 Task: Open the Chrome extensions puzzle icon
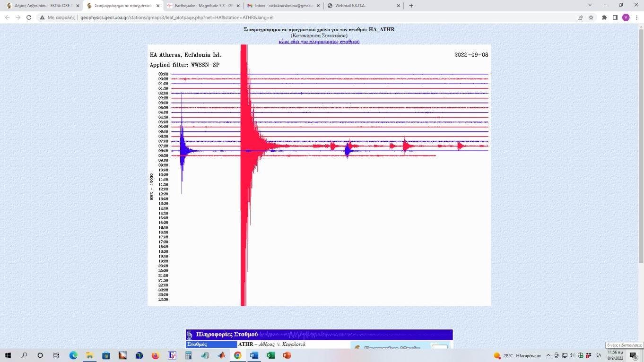click(x=604, y=17)
